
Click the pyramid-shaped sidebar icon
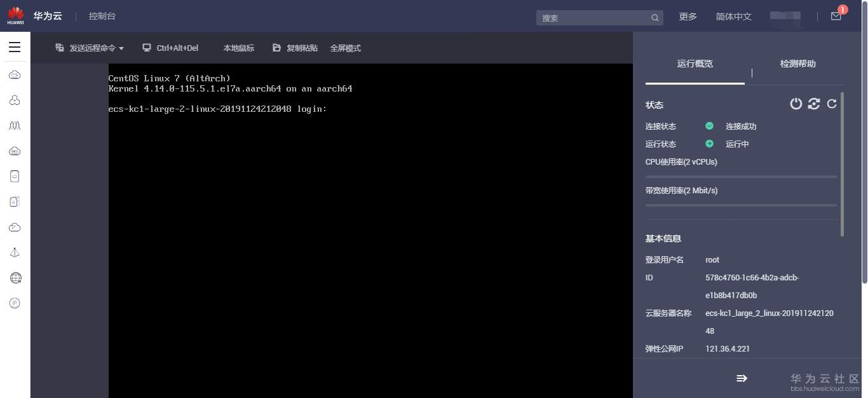click(x=15, y=252)
